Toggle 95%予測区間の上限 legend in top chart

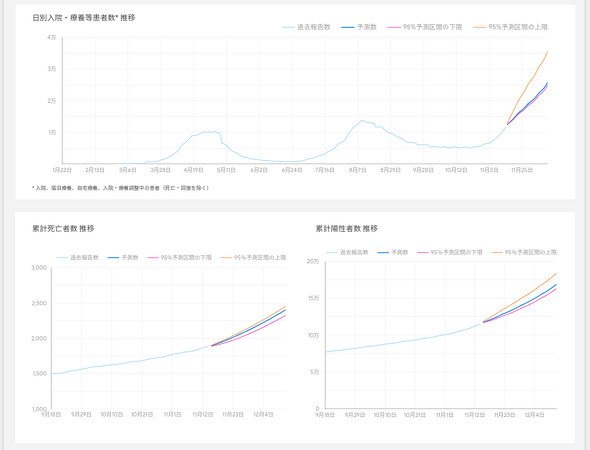510,27
